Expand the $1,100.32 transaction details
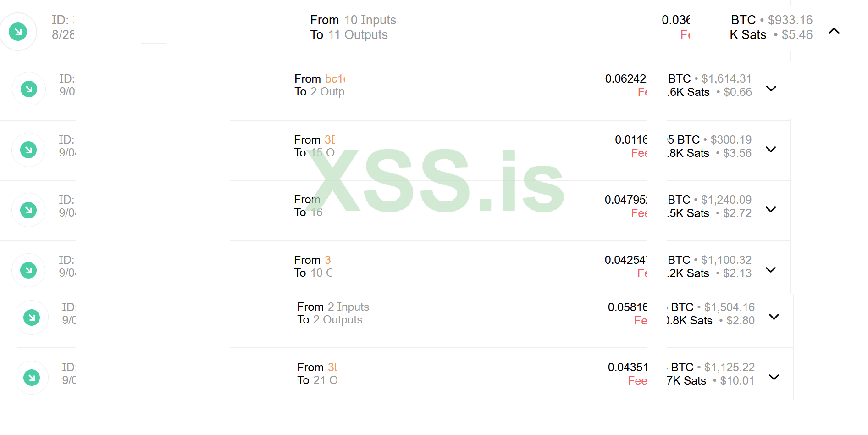The height and width of the screenshot is (435, 868). click(x=771, y=269)
